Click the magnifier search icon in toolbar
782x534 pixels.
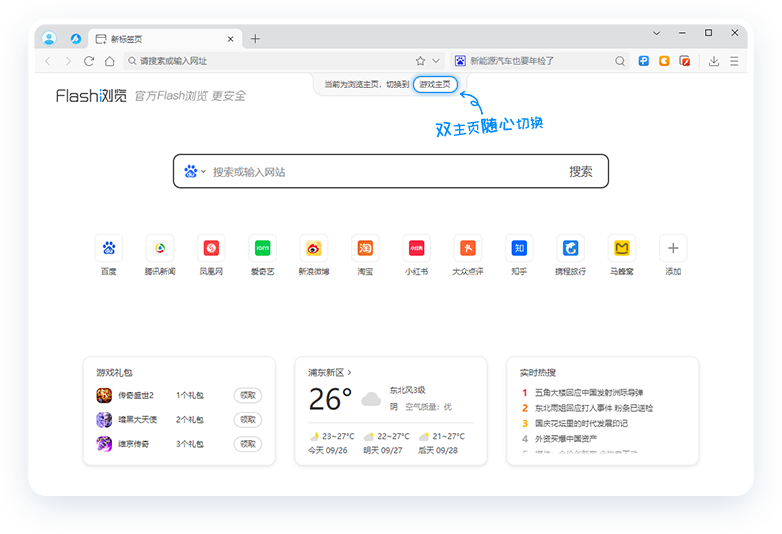[620, 61]
